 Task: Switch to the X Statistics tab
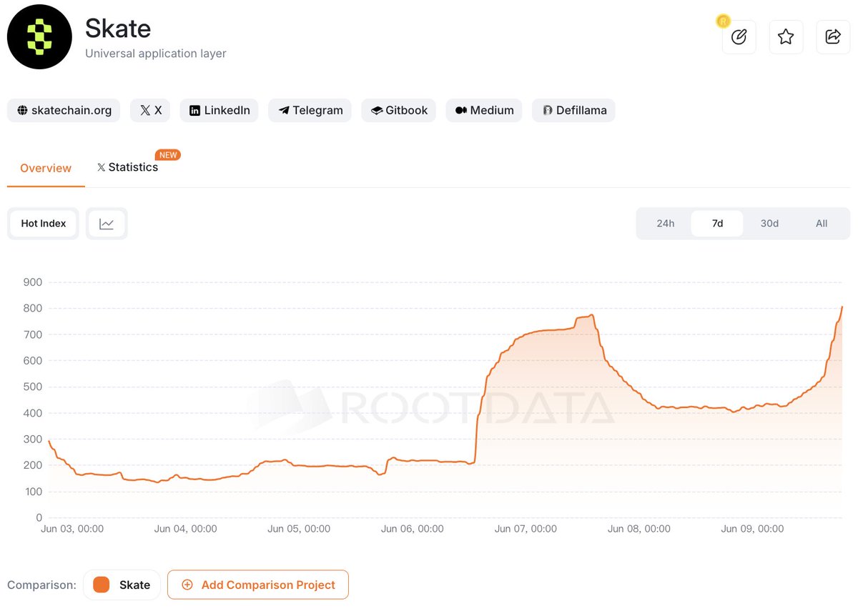pos(128,167)
